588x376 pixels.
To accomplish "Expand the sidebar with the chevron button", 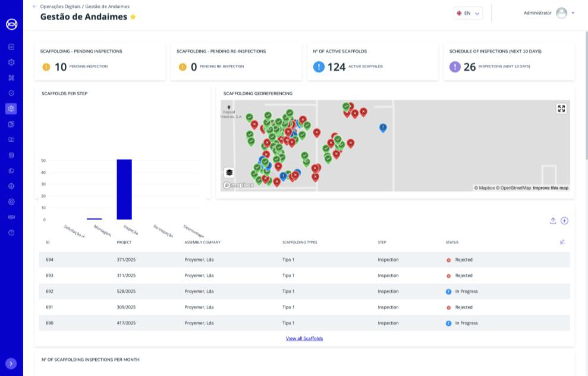I will [11, 364].
